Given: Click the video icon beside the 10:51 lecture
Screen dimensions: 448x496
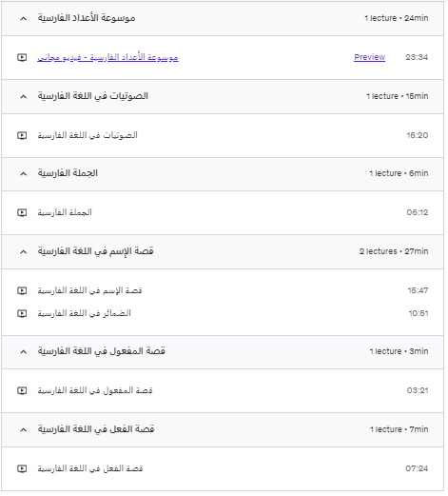Looking at the screenshot, I should (x=22, y=313).
